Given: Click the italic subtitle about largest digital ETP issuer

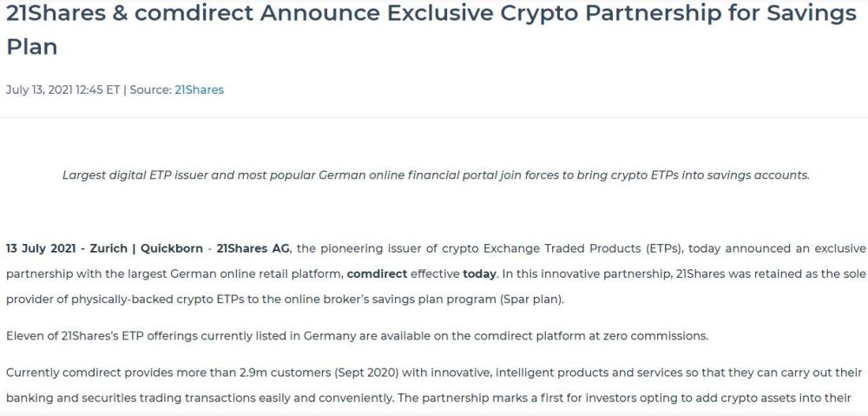Looking at the screenshot, I should pyautogui.click(x=435, y=175).
